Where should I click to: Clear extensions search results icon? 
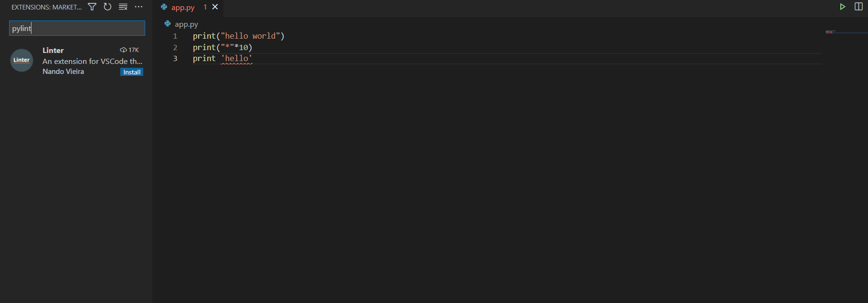coord(123,7)
